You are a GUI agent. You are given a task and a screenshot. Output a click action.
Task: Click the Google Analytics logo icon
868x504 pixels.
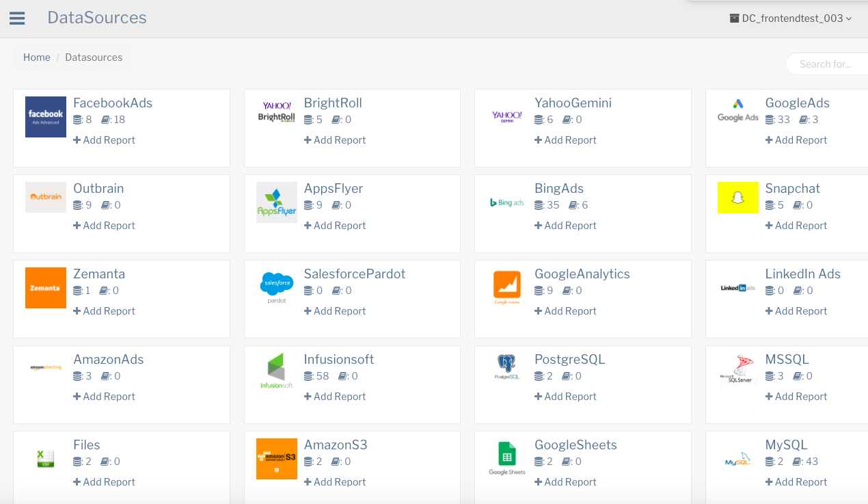click(x=507, y=288)
